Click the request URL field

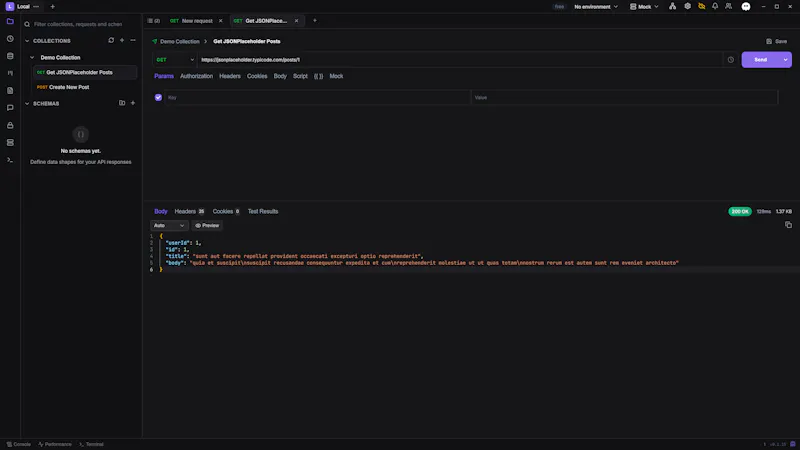[459, 60]
